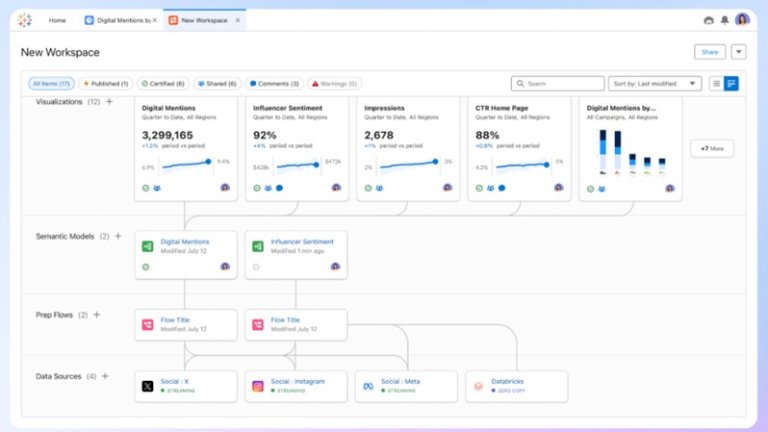Open the Impressions visualization card
The height and width of the screenshot is (432, 768).
click(x=408, y=148)
